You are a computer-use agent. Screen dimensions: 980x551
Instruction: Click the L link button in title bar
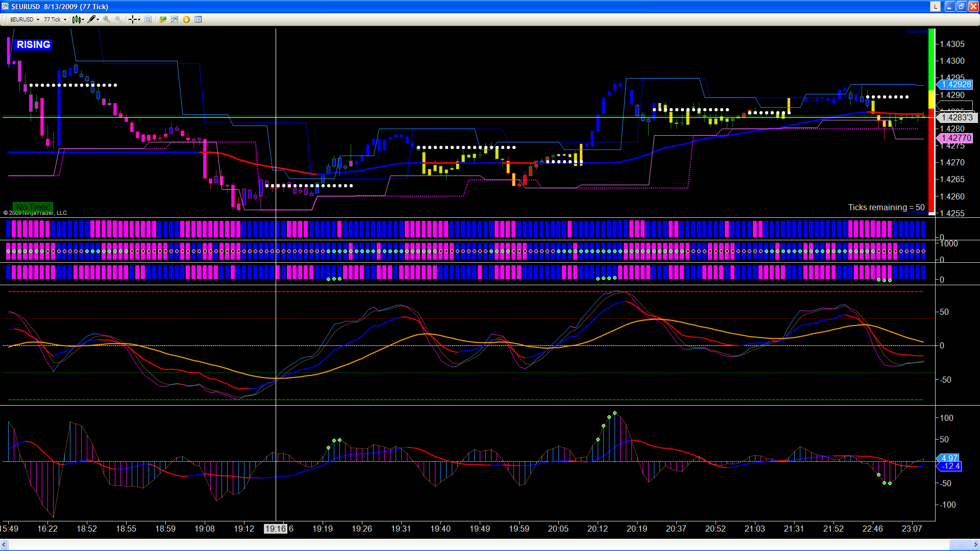point(935,7)
